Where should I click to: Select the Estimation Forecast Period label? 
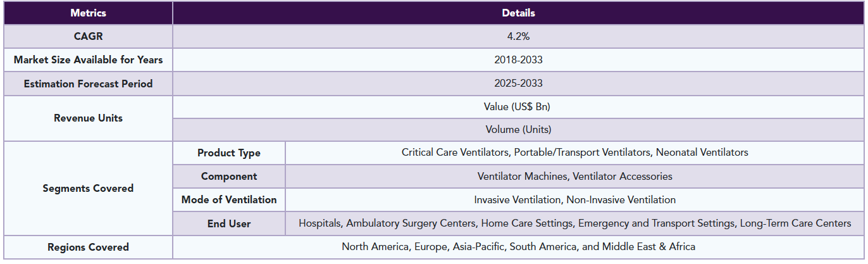[x=88, y=84]
